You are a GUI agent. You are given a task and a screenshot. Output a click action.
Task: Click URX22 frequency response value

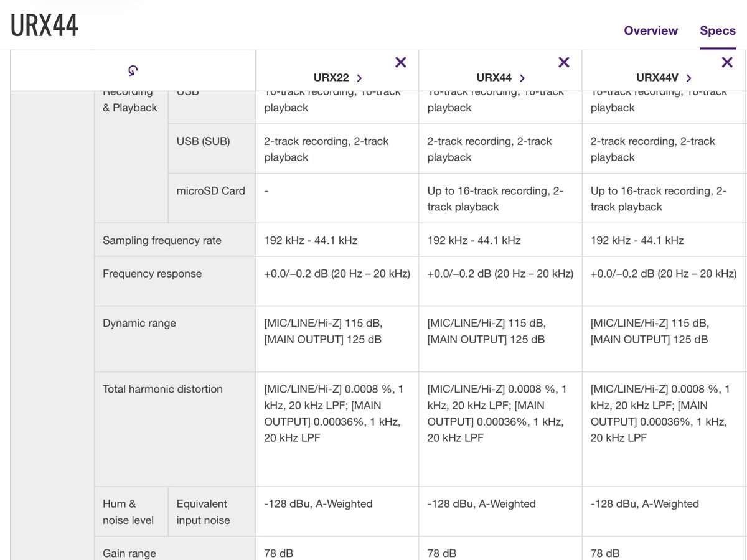(337, 274)
